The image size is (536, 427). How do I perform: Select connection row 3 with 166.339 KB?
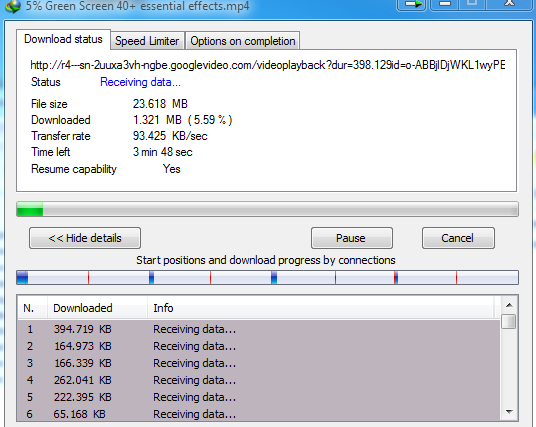[259, 363]
